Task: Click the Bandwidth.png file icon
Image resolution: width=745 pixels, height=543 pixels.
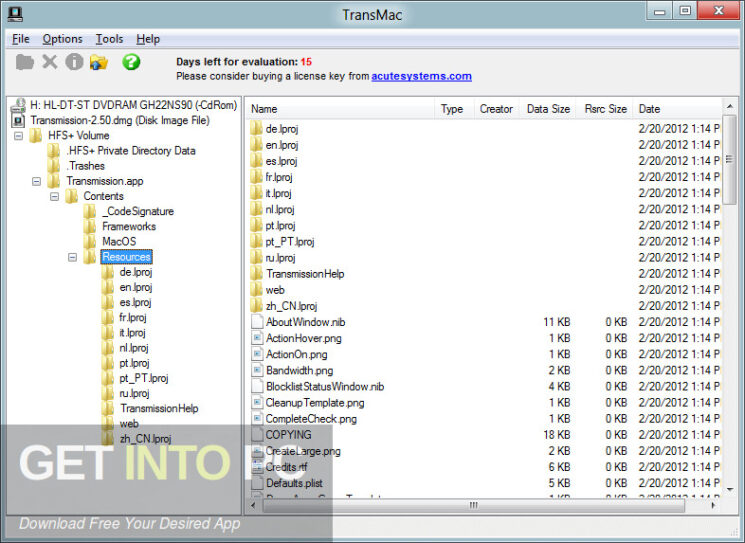Action: click(x=257, y=371)
